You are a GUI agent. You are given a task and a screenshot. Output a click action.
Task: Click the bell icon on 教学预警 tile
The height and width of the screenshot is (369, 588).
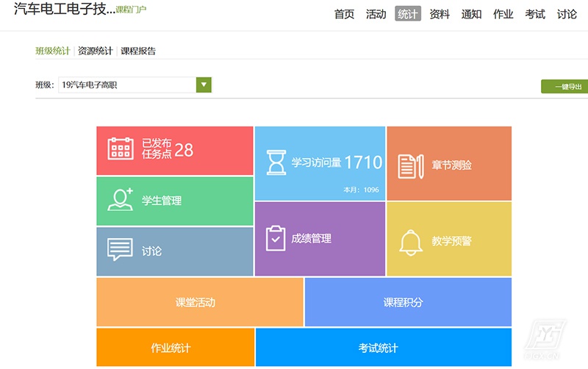point(411,242)
